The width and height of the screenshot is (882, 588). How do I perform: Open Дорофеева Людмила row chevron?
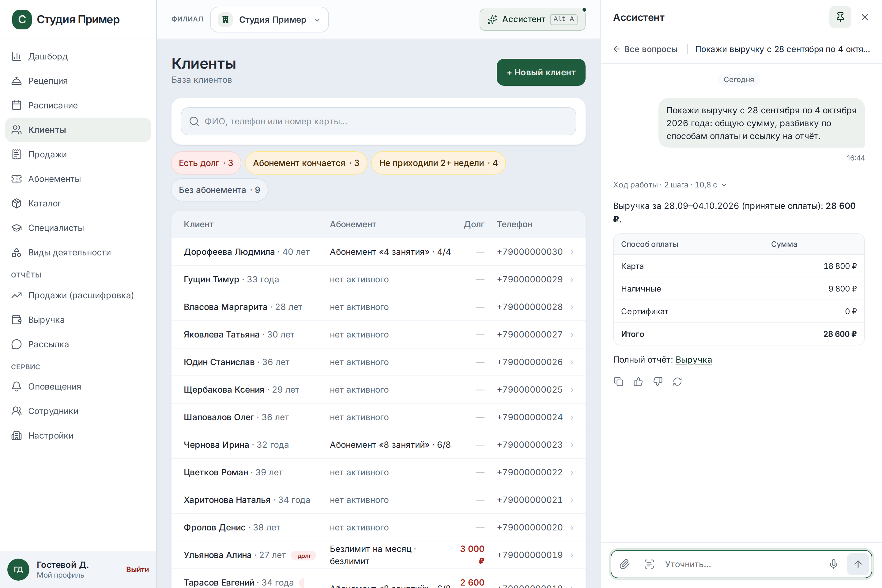coord(572,252)
